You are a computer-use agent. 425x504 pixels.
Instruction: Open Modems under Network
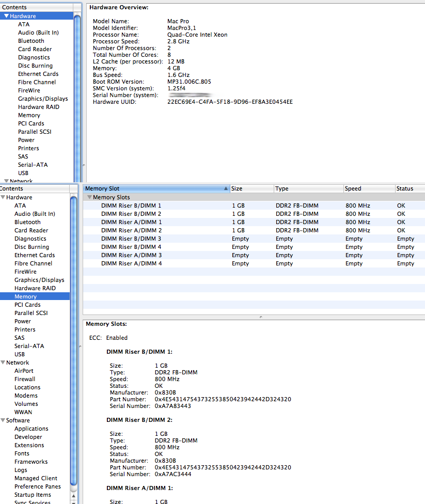pyautogui.click(x=26, y=396)
